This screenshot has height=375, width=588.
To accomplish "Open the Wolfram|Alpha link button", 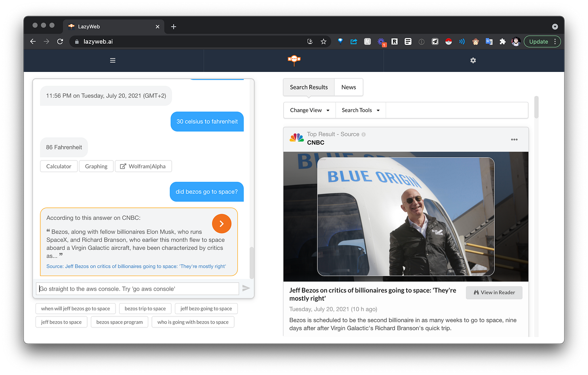I will [143, 166].
